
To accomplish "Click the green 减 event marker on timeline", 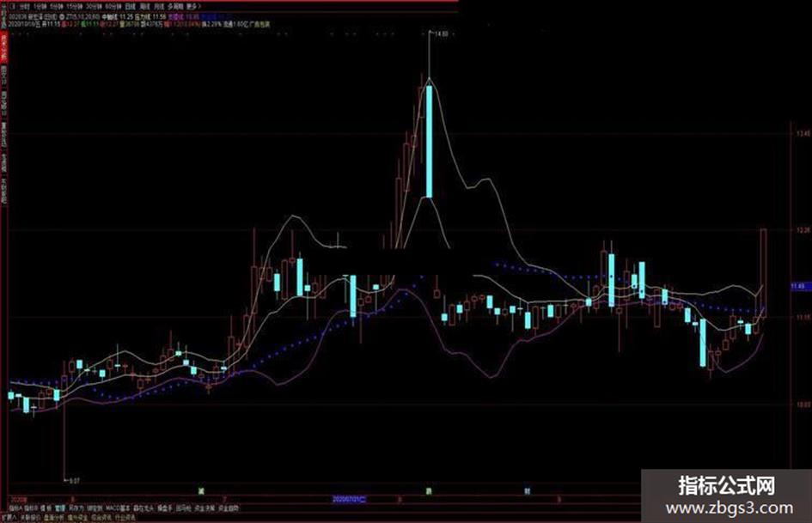I will (x=201, y=490).
